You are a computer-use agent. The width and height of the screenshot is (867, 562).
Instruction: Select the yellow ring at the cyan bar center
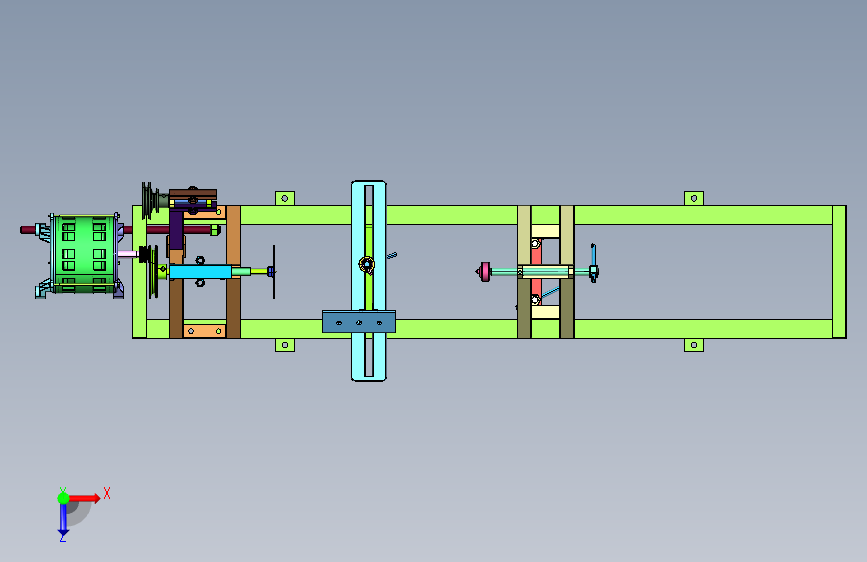[367, 265]
